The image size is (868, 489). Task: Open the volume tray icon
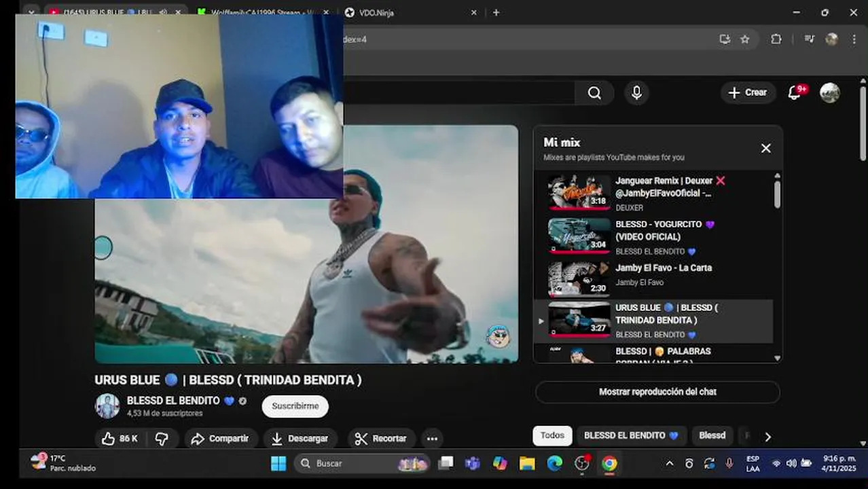click(x=791, y=463)
